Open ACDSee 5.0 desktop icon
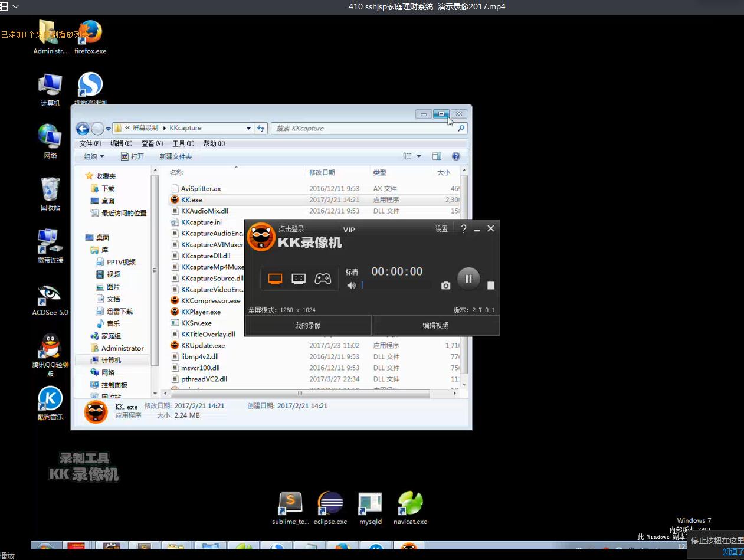This screenshot has height=560, width=744. pos(50,300)
